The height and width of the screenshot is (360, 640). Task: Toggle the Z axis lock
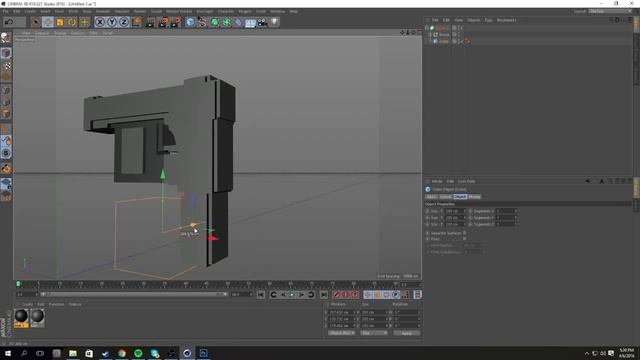coord(124,22)
